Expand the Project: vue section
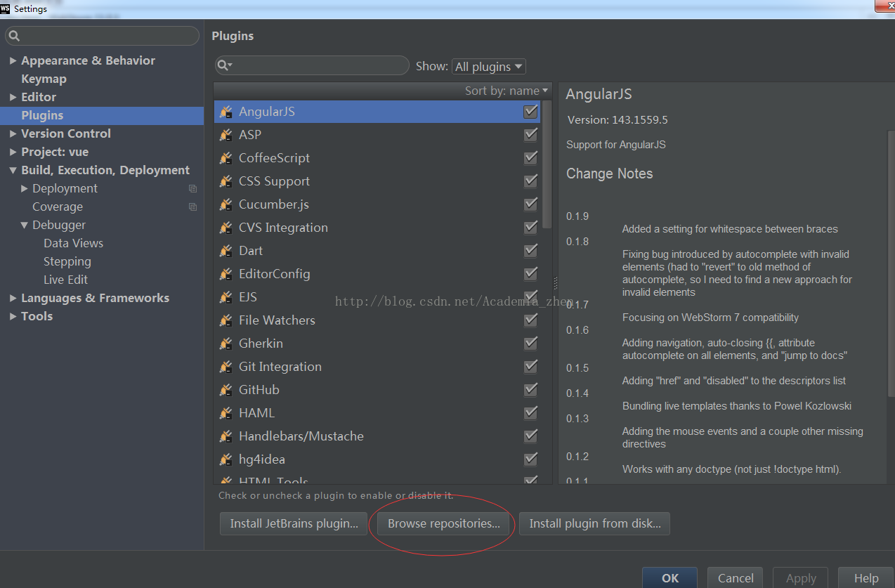895x588 pixels. point(13,152)
